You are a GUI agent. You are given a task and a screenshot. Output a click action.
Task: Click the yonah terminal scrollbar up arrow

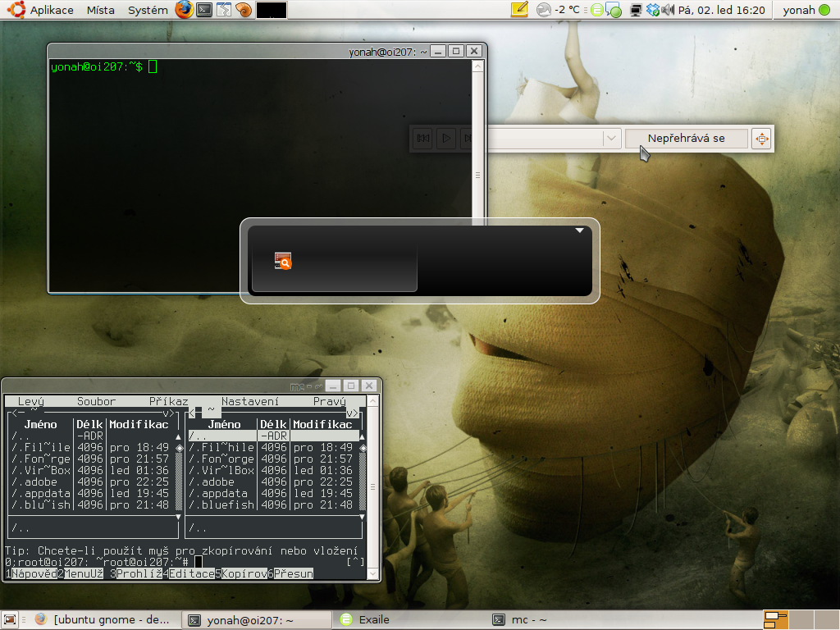pos(478,66)
